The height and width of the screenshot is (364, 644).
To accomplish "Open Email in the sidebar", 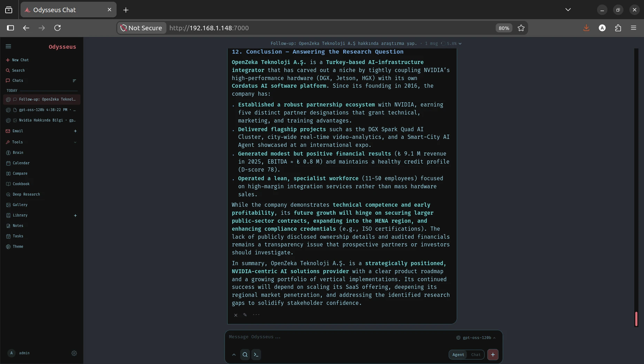I will coord(15,131).
